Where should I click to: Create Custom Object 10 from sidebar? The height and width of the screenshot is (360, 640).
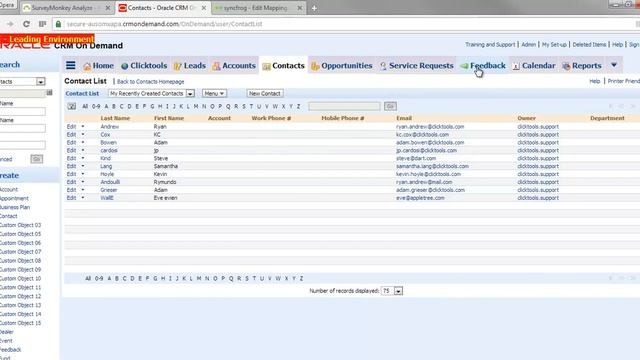point(20,278)
